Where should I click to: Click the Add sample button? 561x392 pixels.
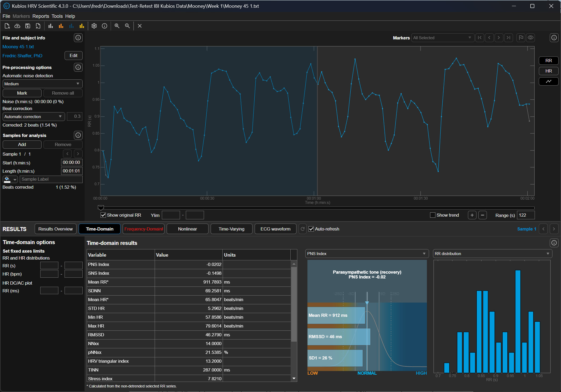[x=22, y=144]
